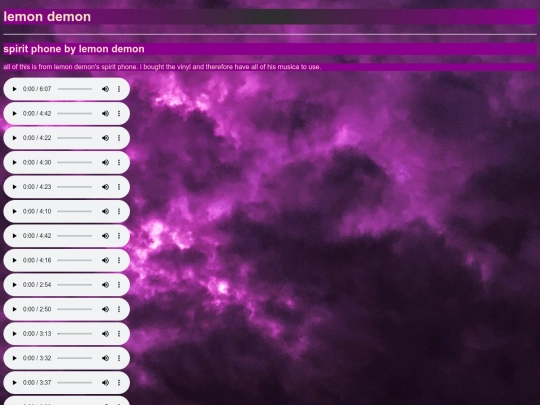Toggle mute on the 4:10 track
Screen dimensions: 540x405
click(x=105, y=211)
